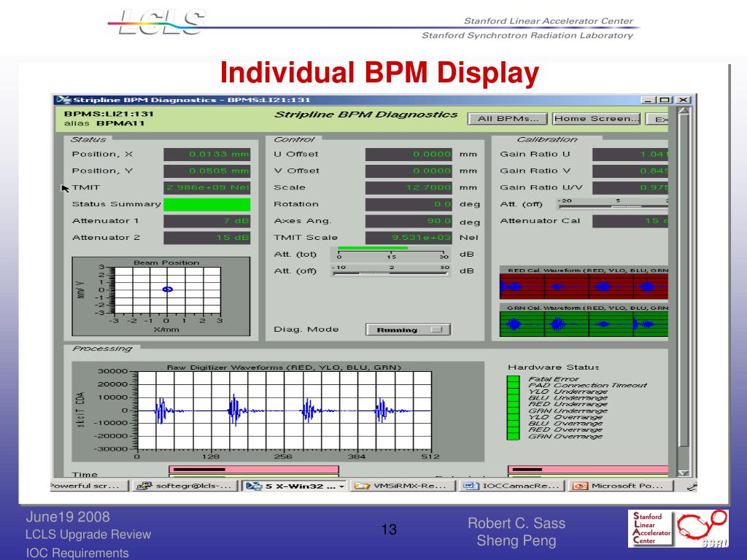Open the All BPMs screen

[508, 119]
